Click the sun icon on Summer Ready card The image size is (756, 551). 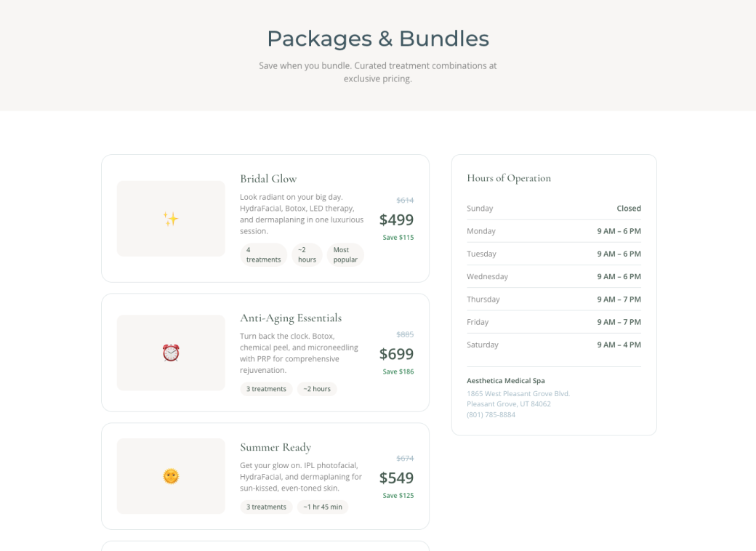coord(171,476)
